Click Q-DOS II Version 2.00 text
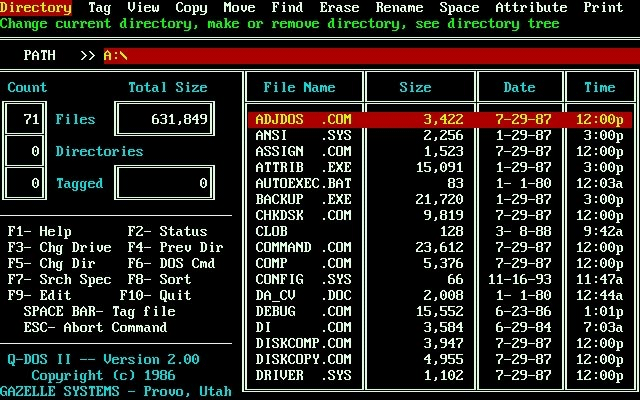Viewport: 640px width, 400px height. 104,359
